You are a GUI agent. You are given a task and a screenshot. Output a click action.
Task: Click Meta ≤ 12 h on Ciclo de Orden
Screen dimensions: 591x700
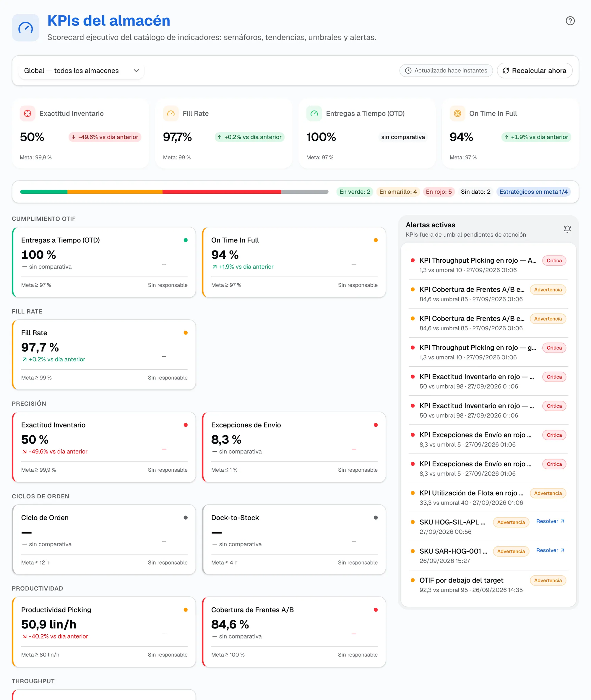[x=35, y=562]
